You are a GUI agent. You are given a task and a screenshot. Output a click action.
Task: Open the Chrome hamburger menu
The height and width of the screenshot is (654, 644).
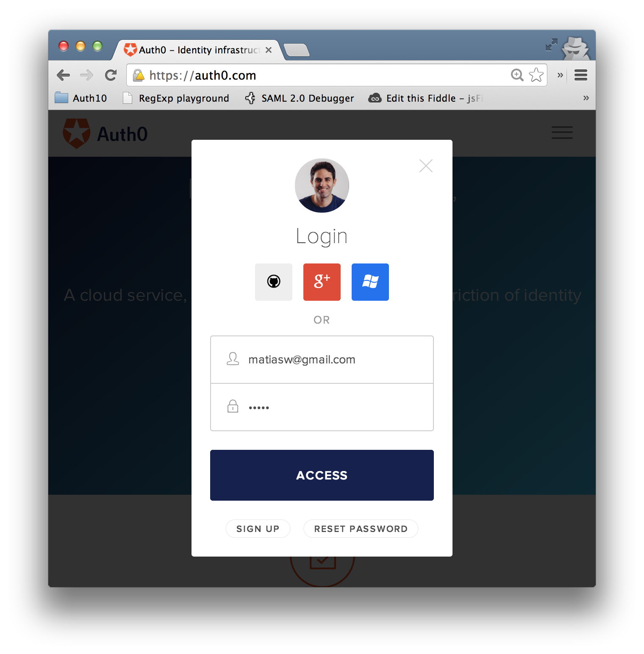click(x=581, y=75)
